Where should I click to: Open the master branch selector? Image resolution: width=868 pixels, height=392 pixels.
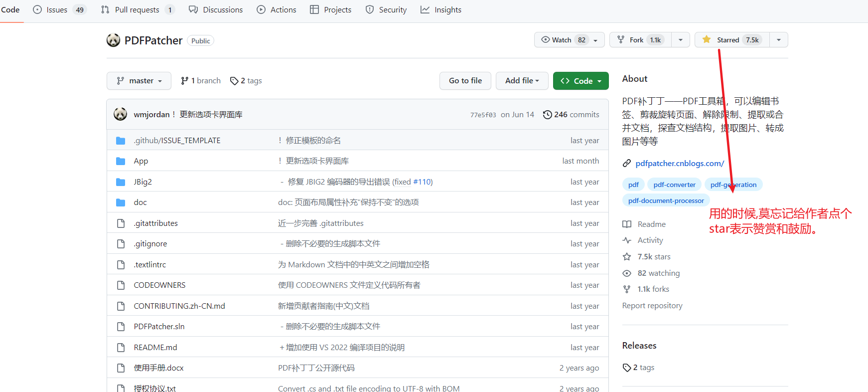[139, 81]
